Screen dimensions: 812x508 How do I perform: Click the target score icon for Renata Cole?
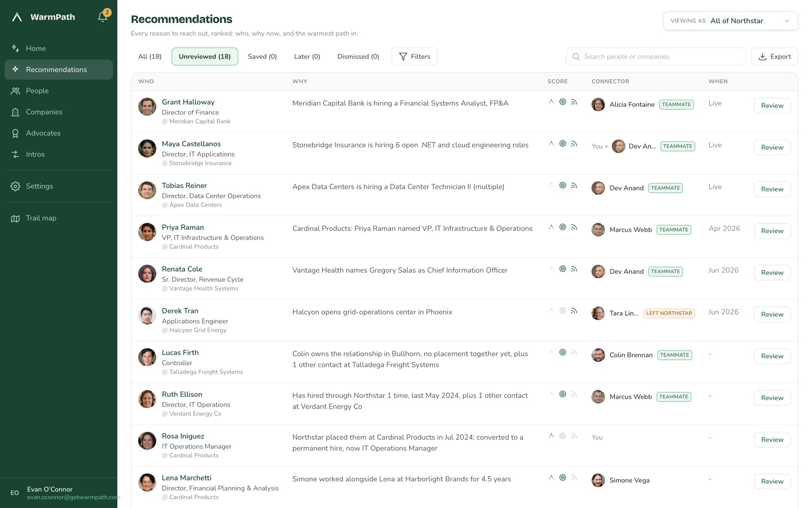(x=563, y=269)
